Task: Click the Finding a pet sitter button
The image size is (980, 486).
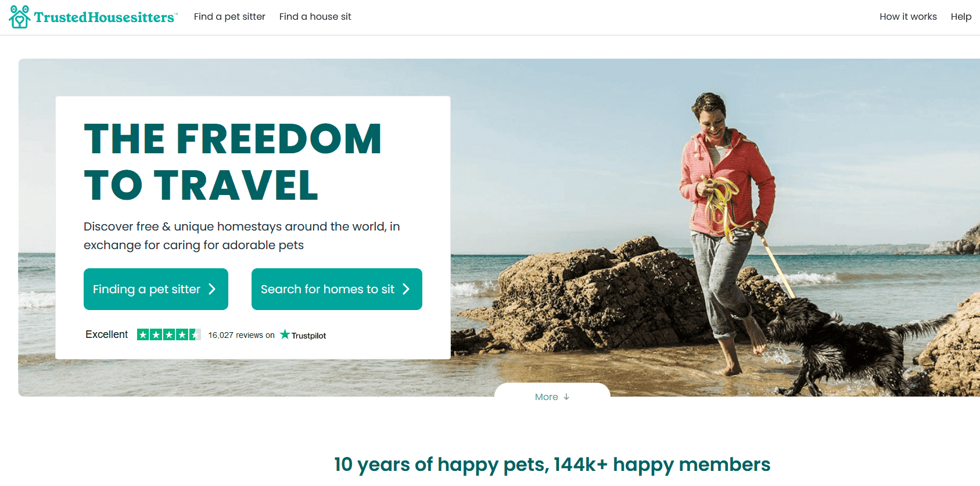Action: [x=156, y=289]
